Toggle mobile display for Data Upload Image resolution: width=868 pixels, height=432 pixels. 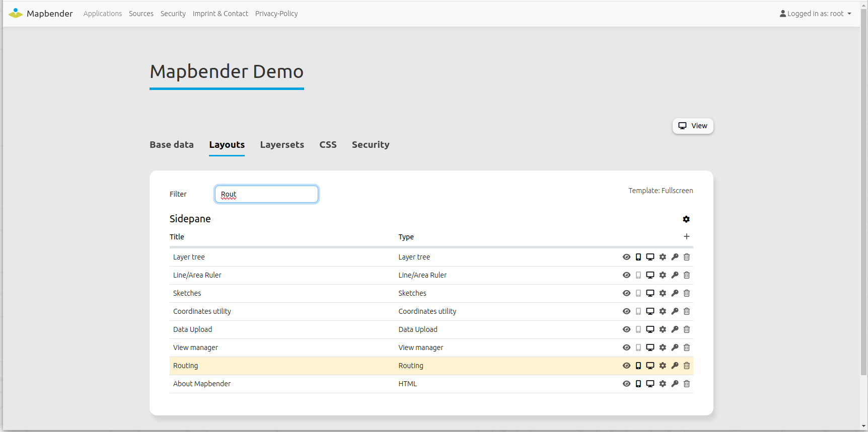pyautogui.click(x=638, y=329)
